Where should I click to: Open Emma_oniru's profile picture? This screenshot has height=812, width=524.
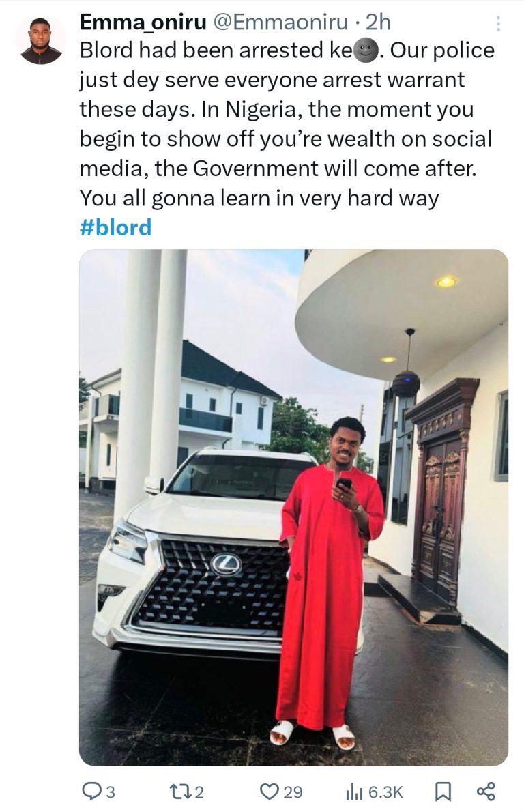pyautogui.click(x=41, y=41)
